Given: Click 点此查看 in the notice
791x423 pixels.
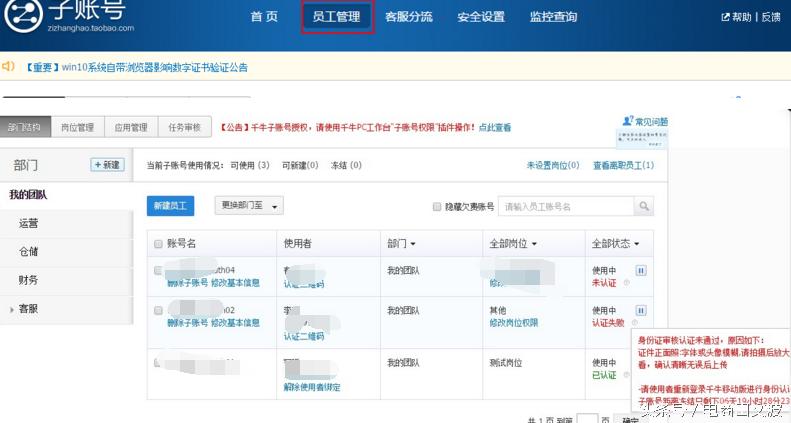Looking at the screenshot, I should (x=494, y=128).
